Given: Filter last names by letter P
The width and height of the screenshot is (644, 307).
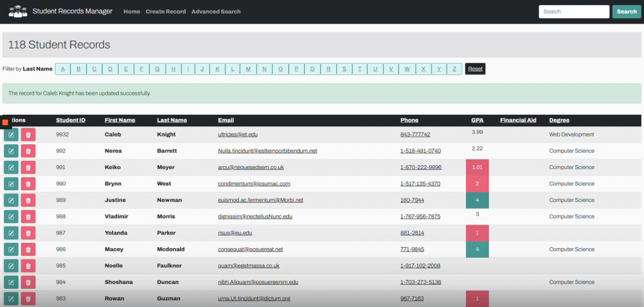Looking at the screenshot, I should tap(297, 69).
